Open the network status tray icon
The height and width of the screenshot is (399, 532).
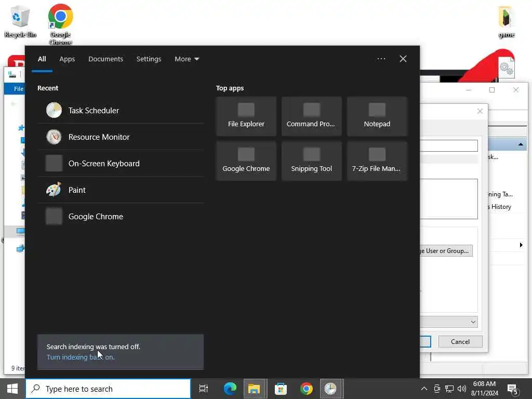tap(449, 389)
